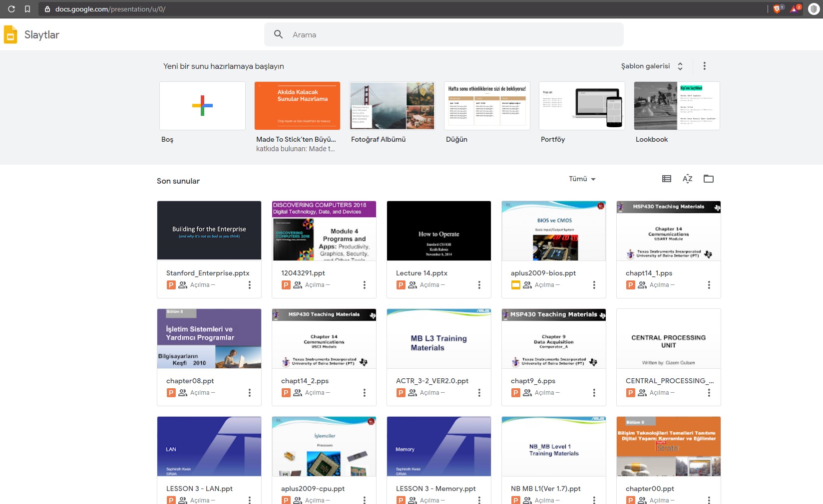Expand the Şablon galerisi template gallery
823x504 pixels.
(x=652, y=66)
